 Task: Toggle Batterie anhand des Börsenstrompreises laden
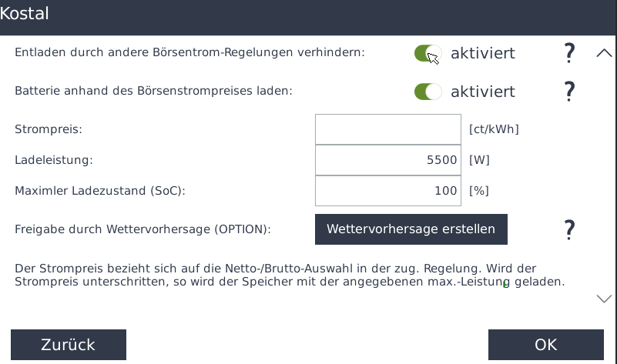pyautogui.click(x=428, y=92)
